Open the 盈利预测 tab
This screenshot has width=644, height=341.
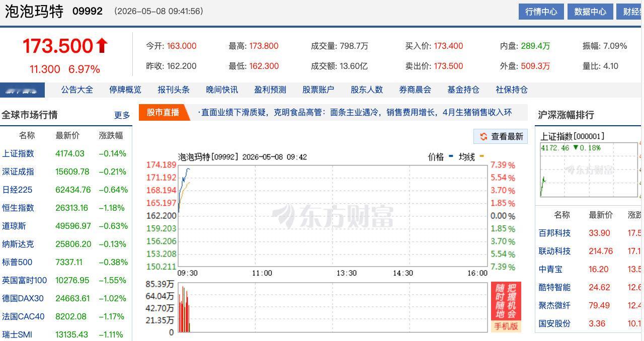point(270,90)
